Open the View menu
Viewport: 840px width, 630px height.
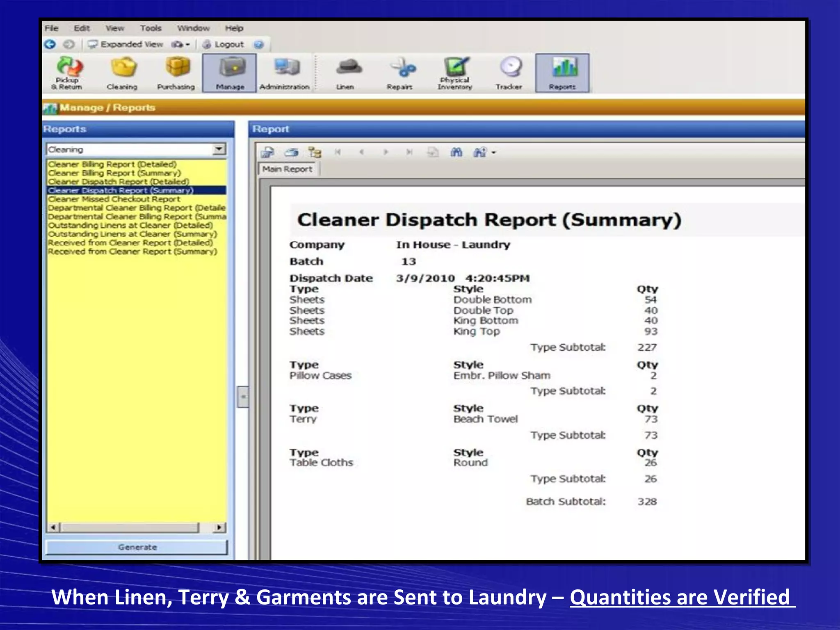click(x=114, y=28)
